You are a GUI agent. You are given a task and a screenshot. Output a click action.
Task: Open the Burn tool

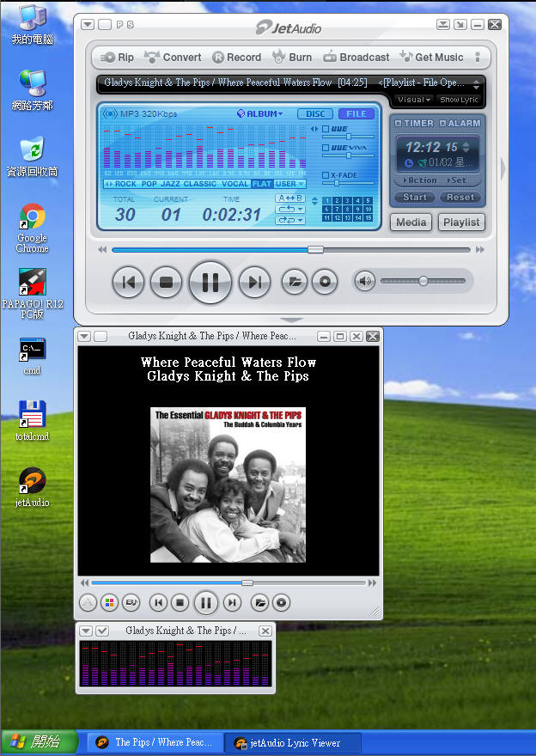click(291, 58)
